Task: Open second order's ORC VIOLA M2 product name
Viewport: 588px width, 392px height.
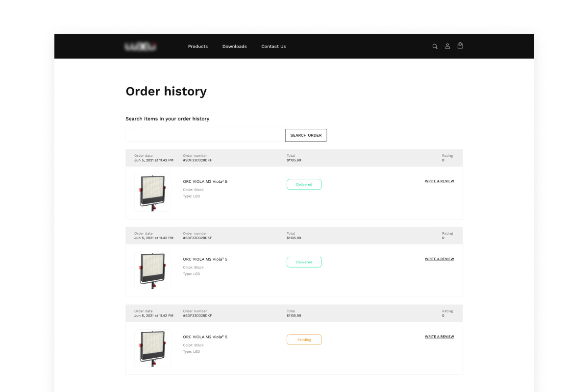Action: tap(205, 259)
